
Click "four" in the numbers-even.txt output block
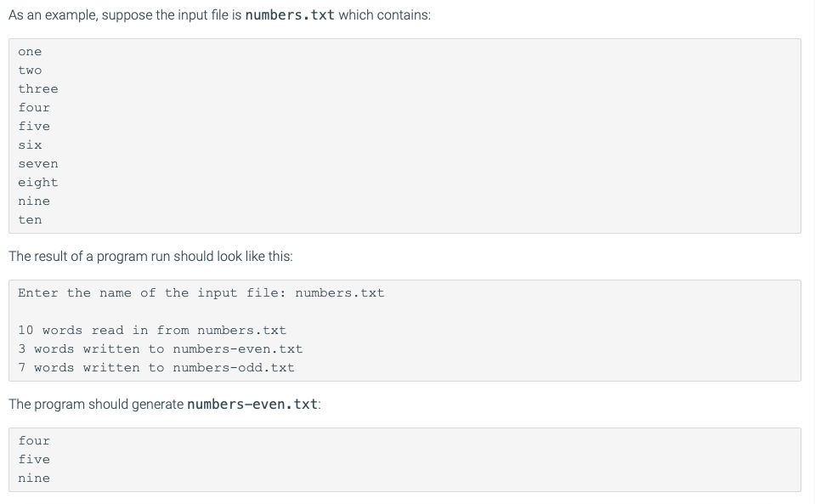pyautogui.click(x=34, y=441)
